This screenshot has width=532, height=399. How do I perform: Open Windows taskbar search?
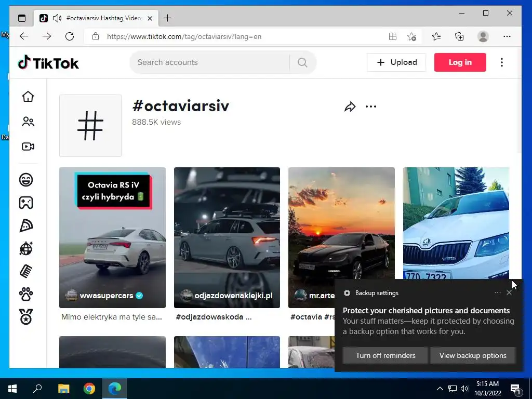point(37,389)
